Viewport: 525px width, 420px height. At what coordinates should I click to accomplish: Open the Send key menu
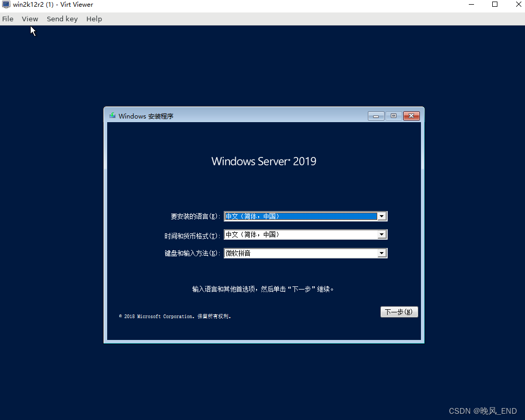pyautogui.click(x=62, y=19)
